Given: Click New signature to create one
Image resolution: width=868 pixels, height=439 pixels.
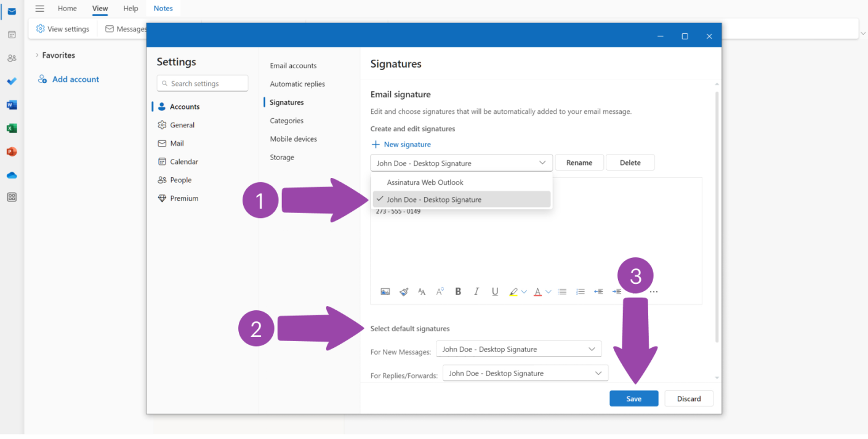Looking at the screenshot, I should (401, 144).
